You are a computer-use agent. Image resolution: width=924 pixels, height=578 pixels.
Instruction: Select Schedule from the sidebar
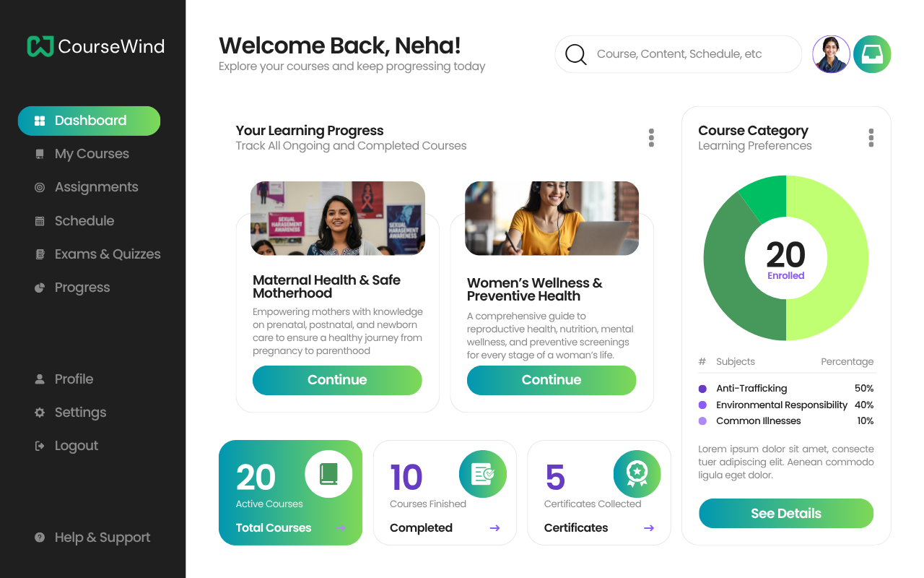tap(84, 221)
